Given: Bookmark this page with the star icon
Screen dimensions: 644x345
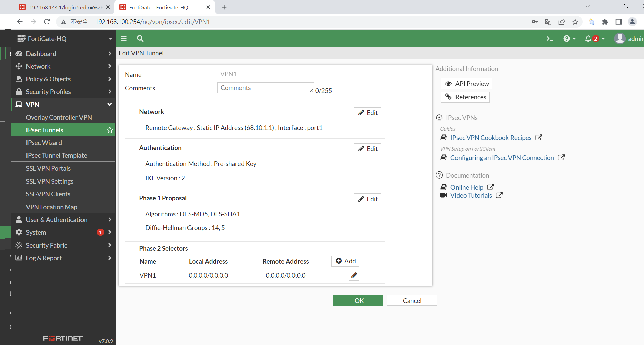Looking at the screenshot, I should point(575,22).
